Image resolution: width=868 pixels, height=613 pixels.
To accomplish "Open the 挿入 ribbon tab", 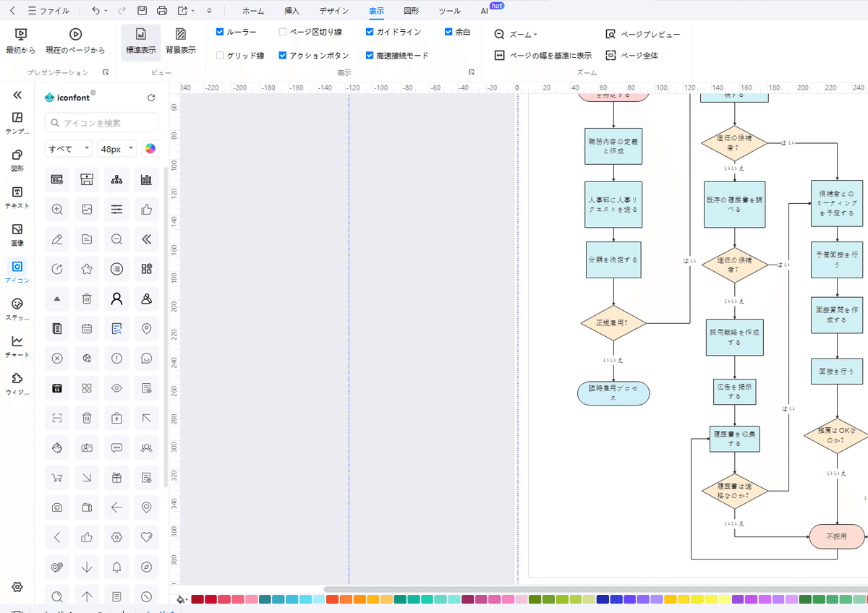I will pos(292,11).
